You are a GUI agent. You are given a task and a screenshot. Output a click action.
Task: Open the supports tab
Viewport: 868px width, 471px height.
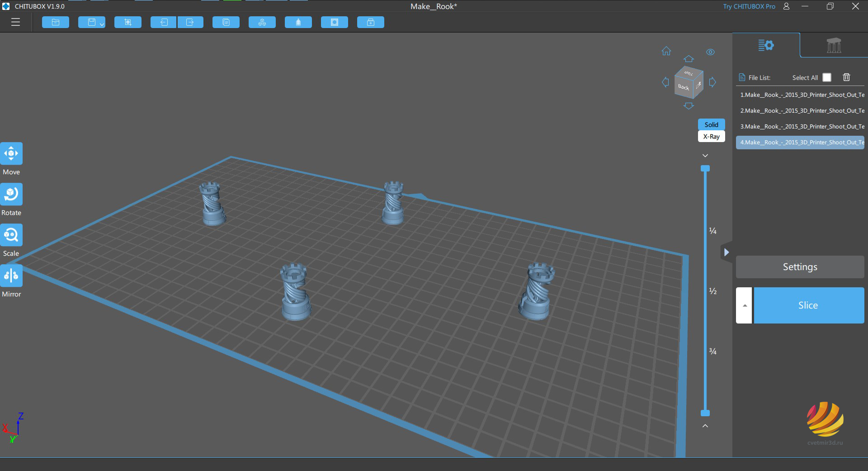click(x=834, y=45)
